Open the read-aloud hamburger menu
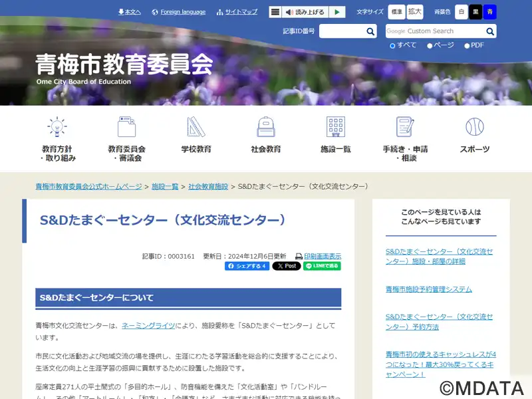 (x=275, y=12)
